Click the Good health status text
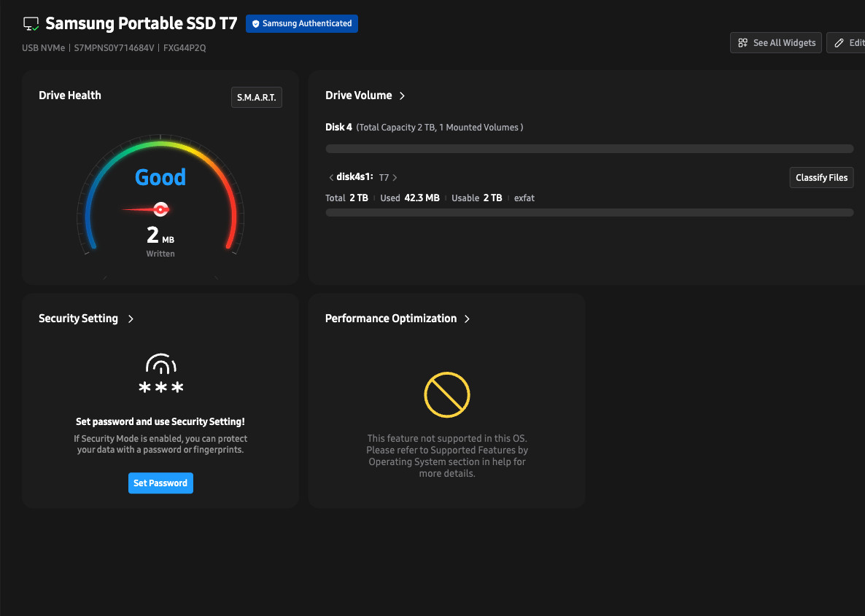This screenshot has width=865, height=616. click(x=160, y=177)
